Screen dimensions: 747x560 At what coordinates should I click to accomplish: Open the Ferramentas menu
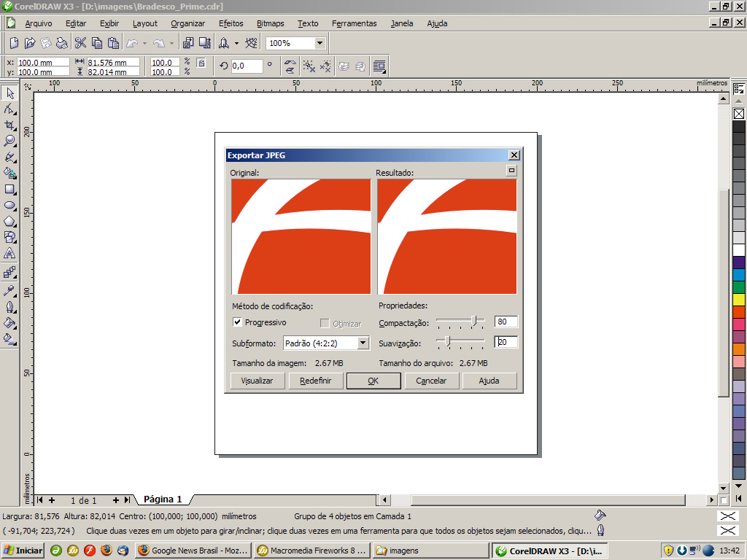coord(354,23)
